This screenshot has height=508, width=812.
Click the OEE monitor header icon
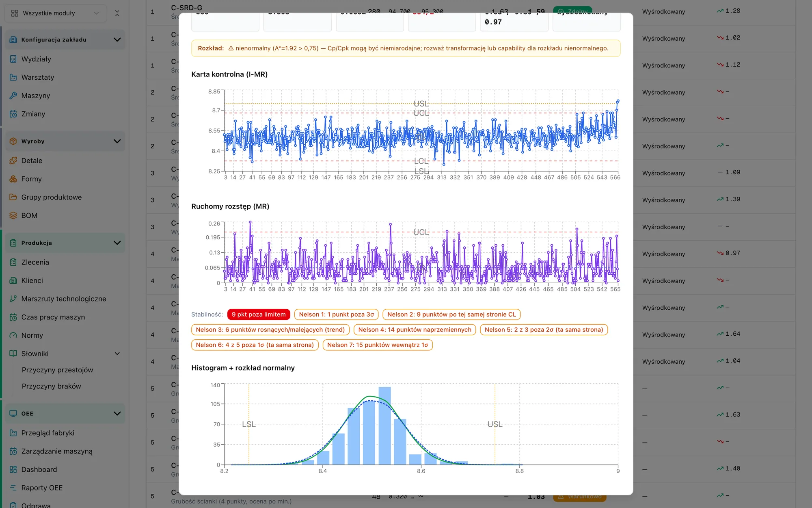tap(13, 413)
